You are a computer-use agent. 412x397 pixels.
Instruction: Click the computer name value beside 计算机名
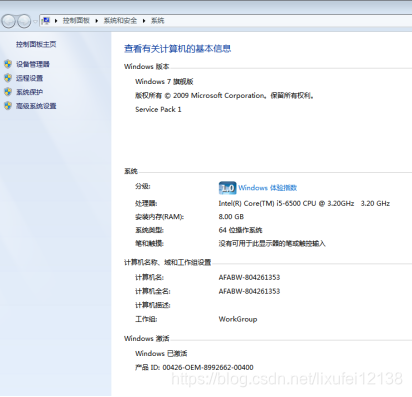tap(249, 277)
